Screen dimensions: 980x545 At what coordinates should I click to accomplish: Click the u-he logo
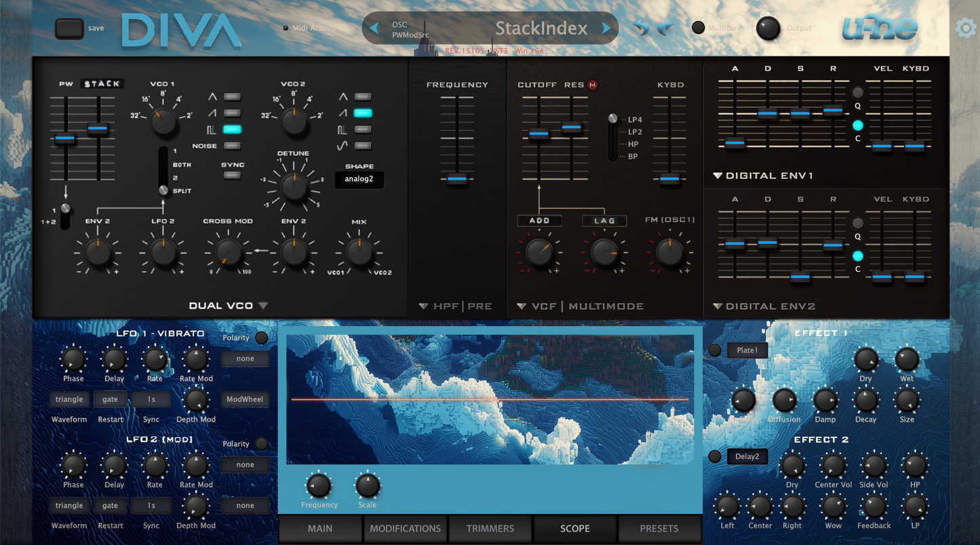880,28
